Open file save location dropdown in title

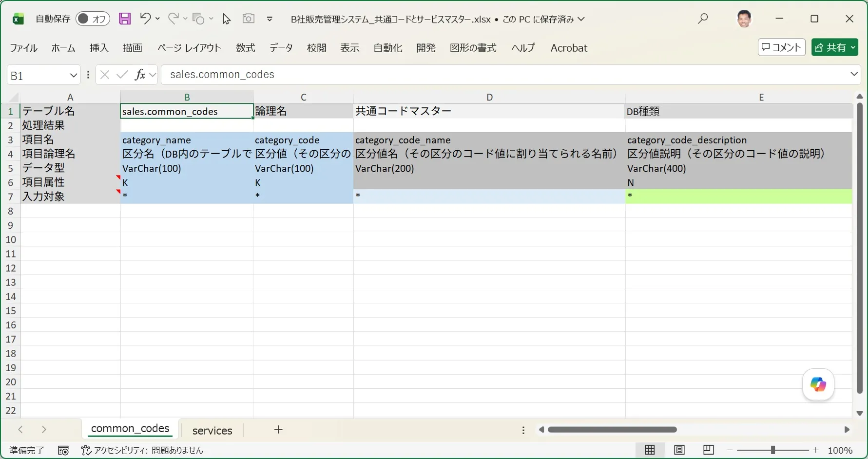(x=581, y=19)
